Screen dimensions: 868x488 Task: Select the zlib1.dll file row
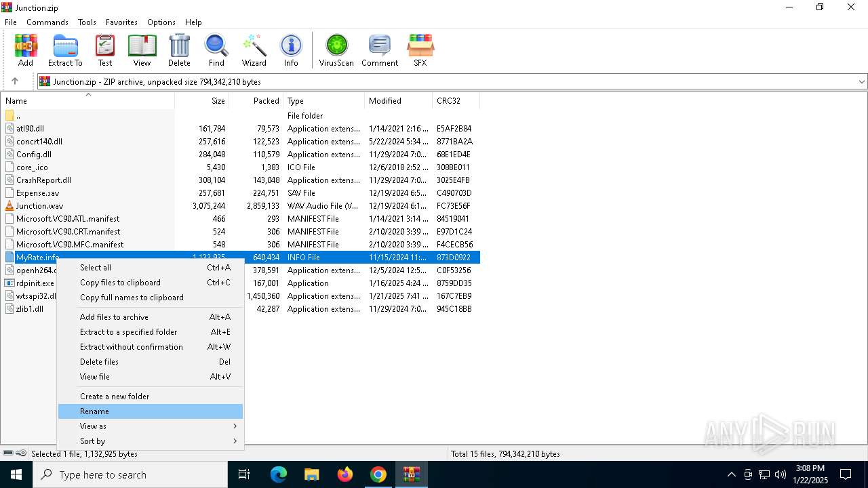tap(241, 308)
